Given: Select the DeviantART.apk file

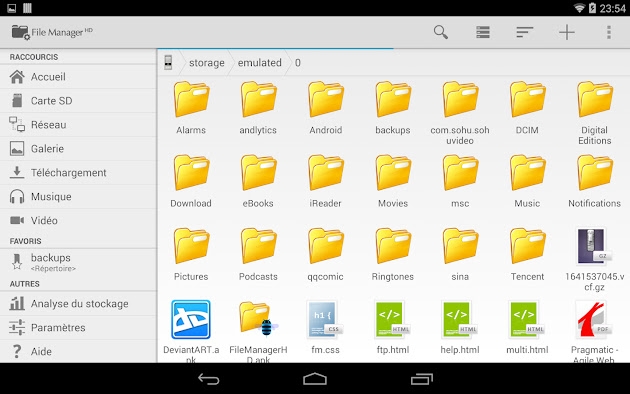Looking at the screenshot, I should (x=191, y=331).
